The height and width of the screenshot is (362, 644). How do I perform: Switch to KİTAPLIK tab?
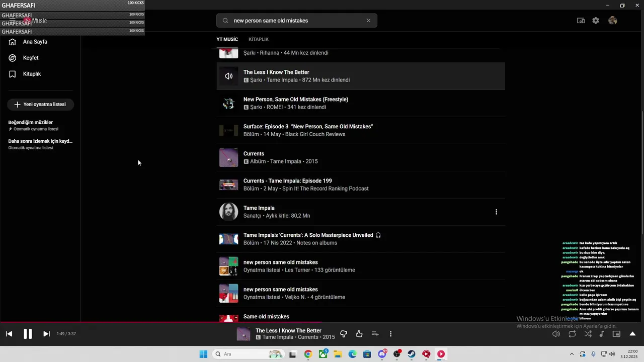point(259,39)
